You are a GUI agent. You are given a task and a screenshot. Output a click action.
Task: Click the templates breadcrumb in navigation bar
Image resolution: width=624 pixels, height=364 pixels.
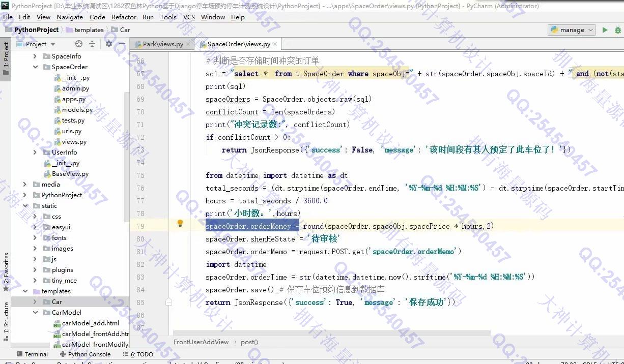point(84,30)
